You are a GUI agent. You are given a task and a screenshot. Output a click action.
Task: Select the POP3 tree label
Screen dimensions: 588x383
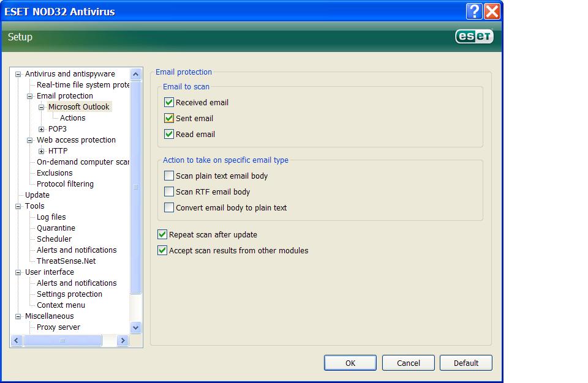point(58,129)
